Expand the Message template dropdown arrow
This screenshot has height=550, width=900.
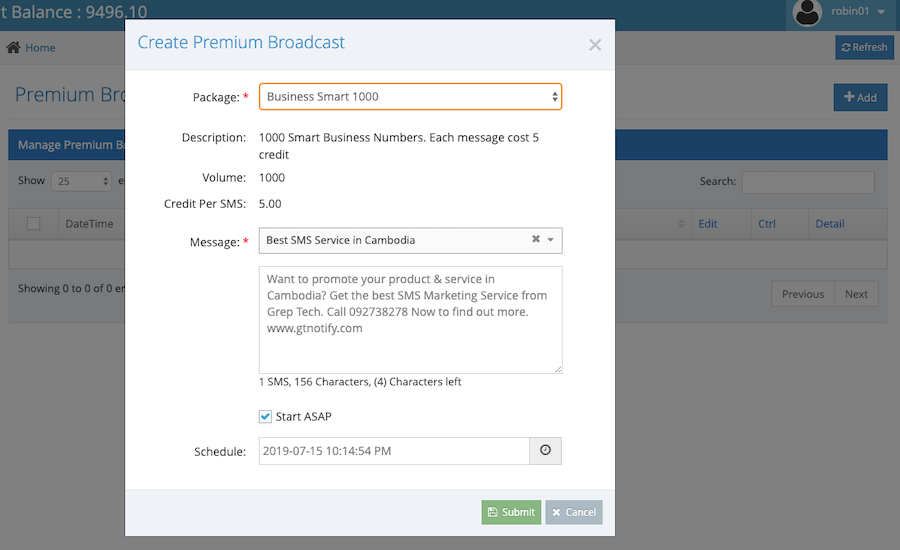coord(550,239)
